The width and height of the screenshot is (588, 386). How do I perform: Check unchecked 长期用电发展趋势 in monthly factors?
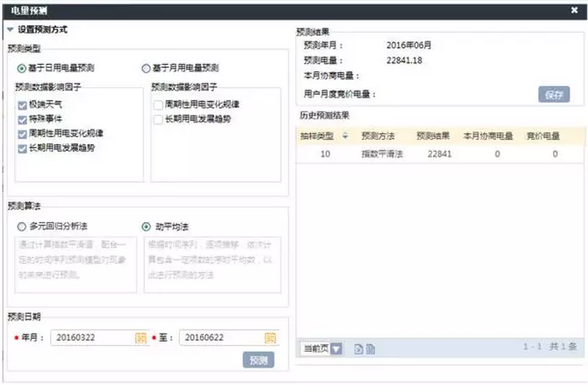(158, 120)
